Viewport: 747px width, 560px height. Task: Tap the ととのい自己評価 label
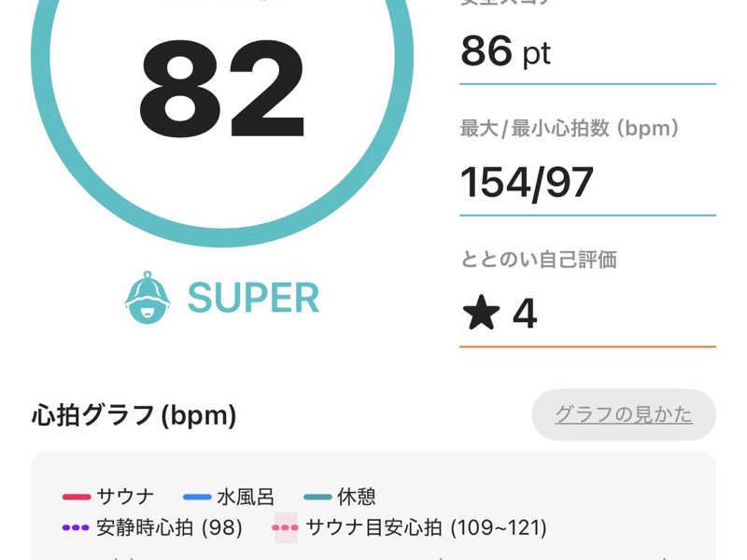[x=539, y=259]
